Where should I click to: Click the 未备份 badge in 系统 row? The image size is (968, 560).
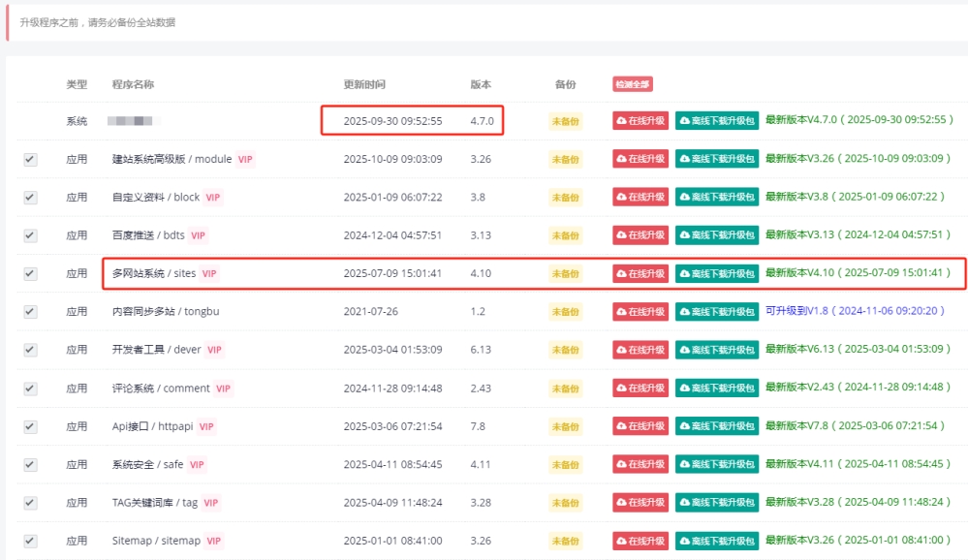click(x=565, y=121)
